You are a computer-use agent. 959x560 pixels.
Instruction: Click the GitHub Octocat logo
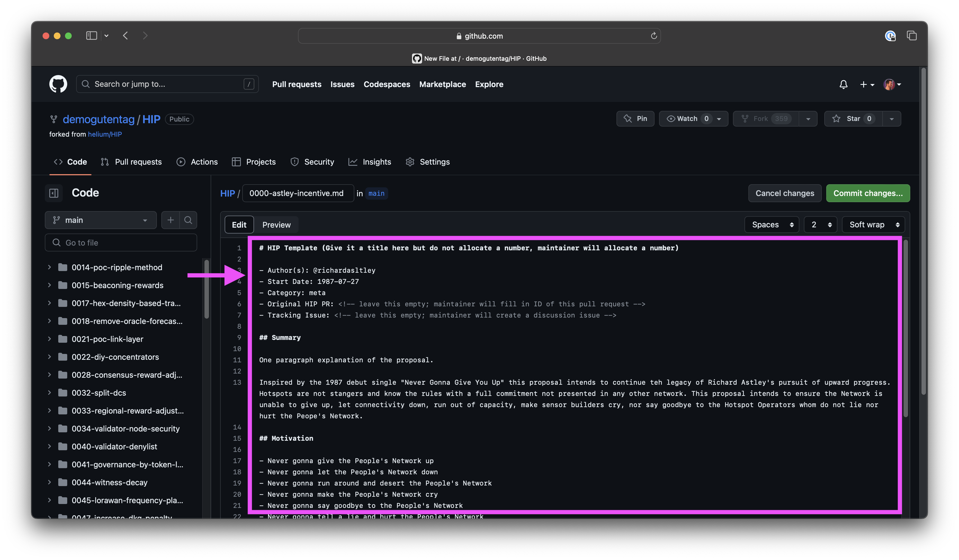pos(58,84)
